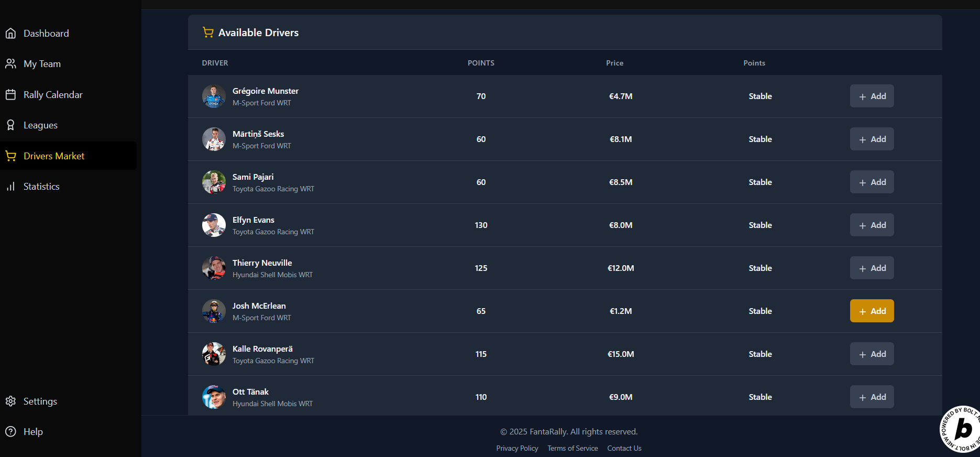Screen dimensions: 980x457
Task: Add Mārtiņš Sesks to team
Action: click(x=872, y=139)
